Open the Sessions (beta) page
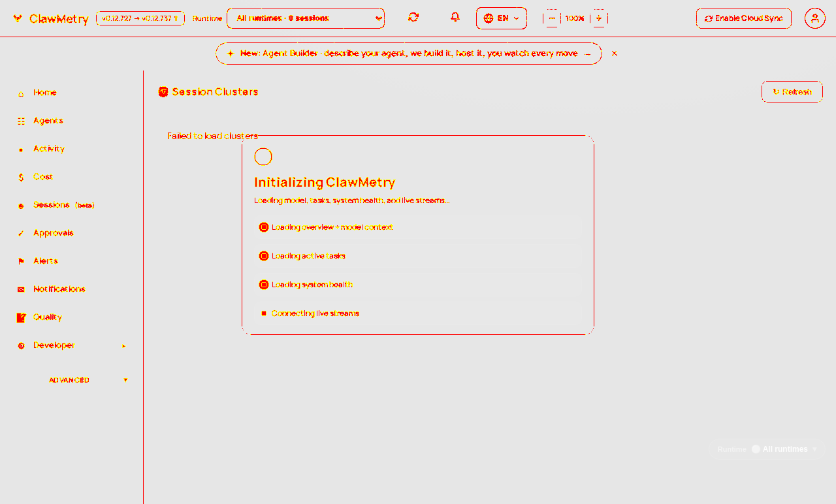The width and height of the screenshot is (836, 504). pyautogui.click(x=64, y=205)
